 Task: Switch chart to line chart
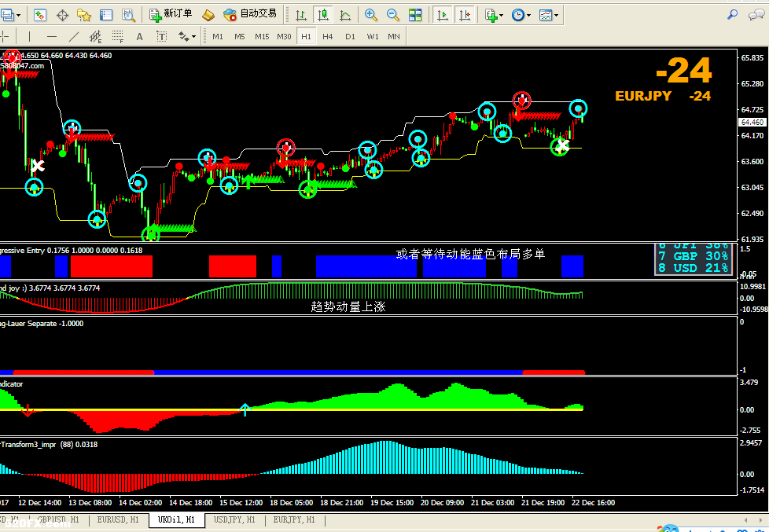point(345,15)
